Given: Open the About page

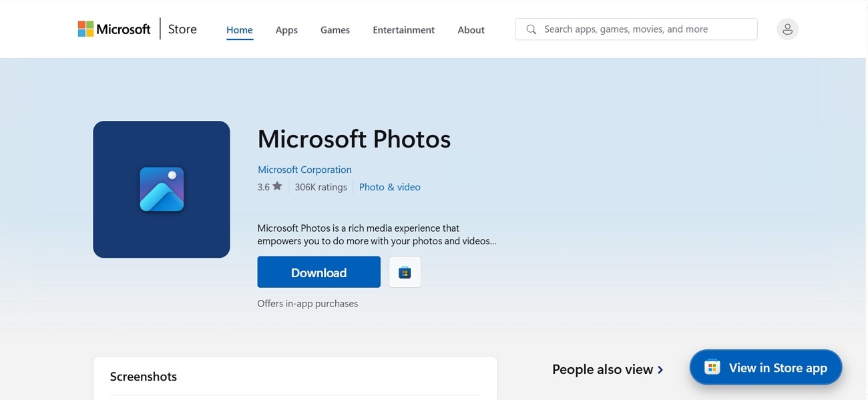Looking at the screenshot, I should point(471,30).
